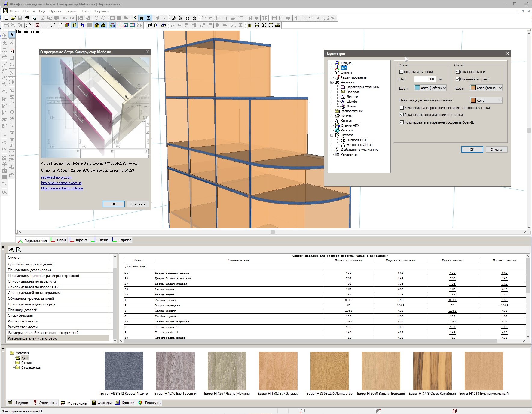
Task: Open the http://www.astrapro.software link
Action: (62, 189)
